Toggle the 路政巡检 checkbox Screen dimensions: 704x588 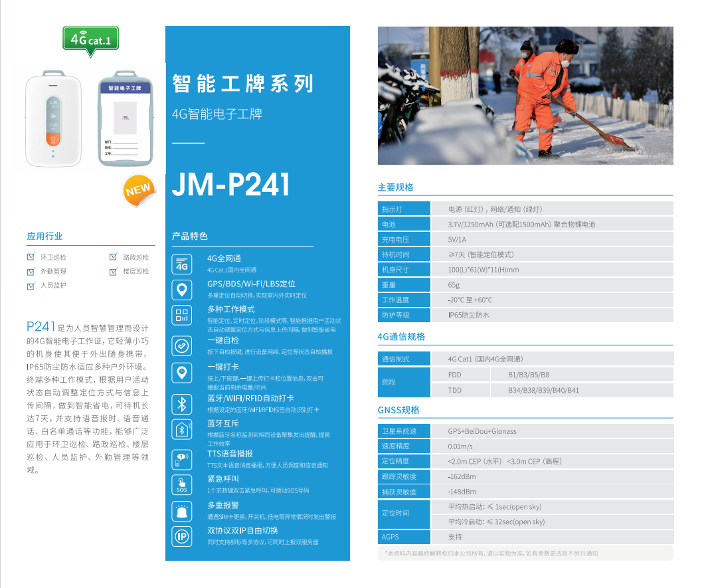[114, 257]
